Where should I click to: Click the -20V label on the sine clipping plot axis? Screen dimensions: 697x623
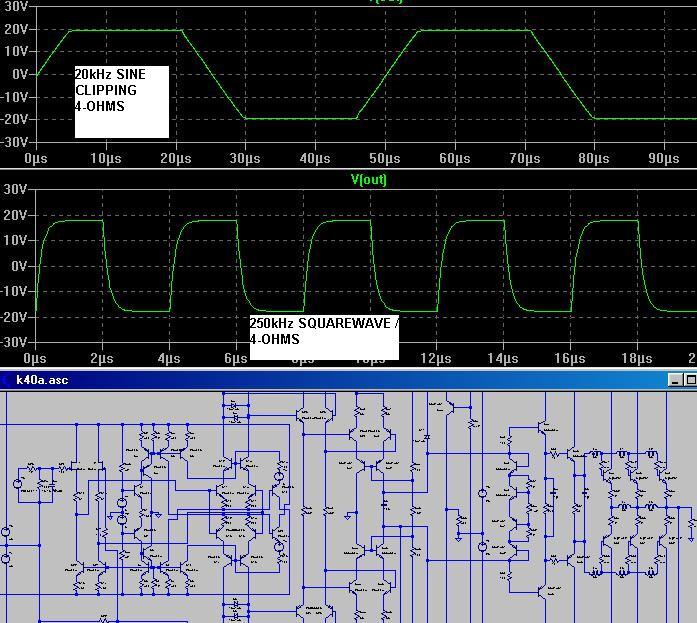click(x=14, y=119)
